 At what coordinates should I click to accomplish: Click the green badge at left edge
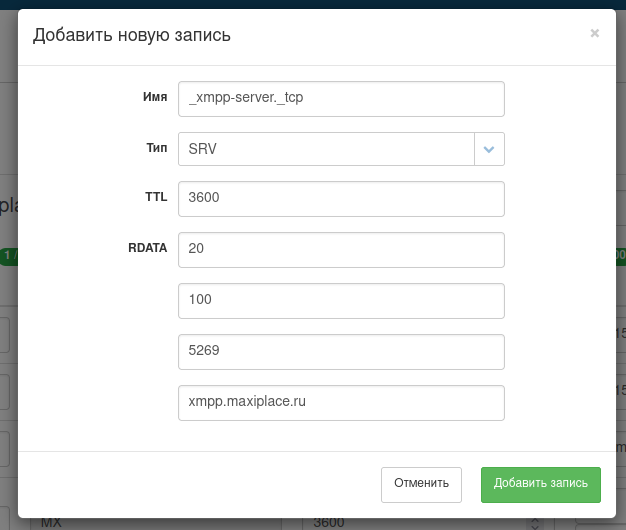(7, 256)
